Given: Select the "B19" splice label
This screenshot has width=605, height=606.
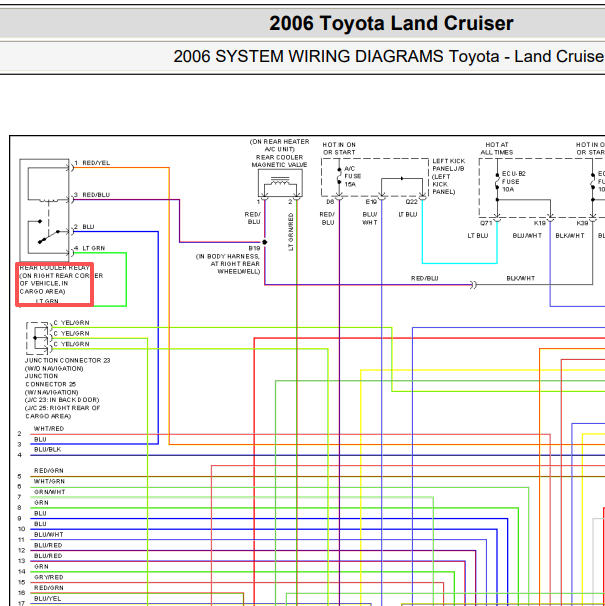Looking at the screenshot, I should 254,248.
